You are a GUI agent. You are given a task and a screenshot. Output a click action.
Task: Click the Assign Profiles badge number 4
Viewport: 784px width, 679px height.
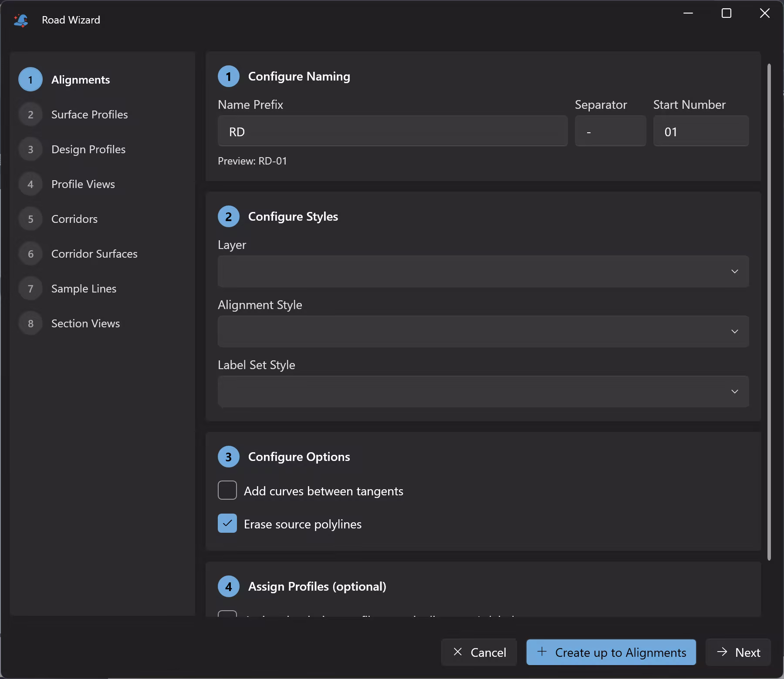click(229, 586)
